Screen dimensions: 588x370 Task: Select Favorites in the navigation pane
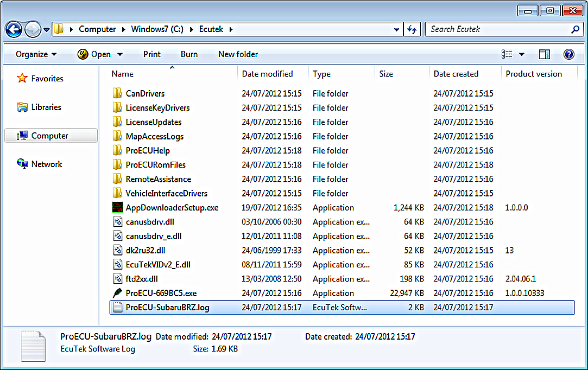pos(47,79)
